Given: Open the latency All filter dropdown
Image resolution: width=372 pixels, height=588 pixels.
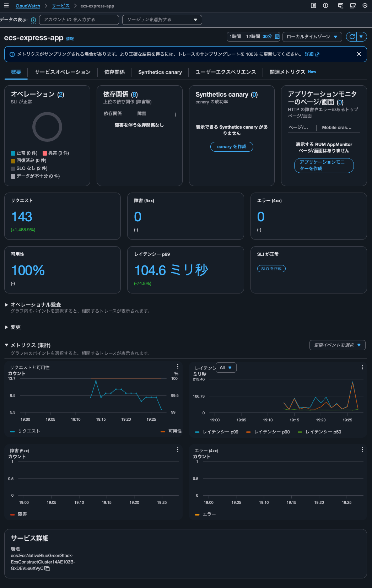Looking at the screenshot, I should point(226,368).
